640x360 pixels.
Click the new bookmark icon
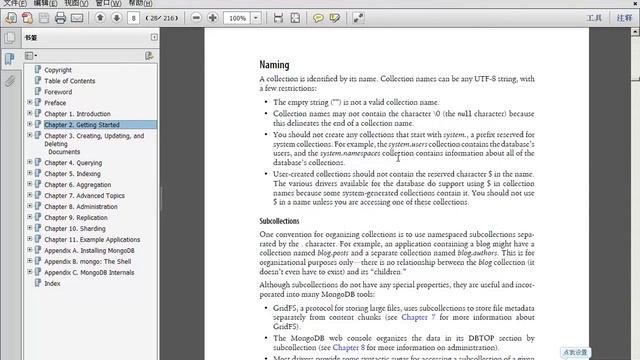coord(149,56)
